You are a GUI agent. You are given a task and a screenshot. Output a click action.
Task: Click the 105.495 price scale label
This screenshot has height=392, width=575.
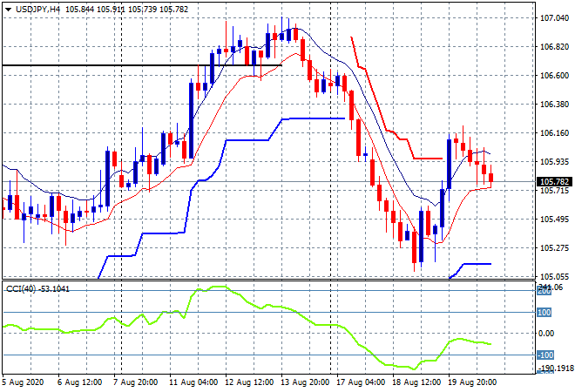554,220
